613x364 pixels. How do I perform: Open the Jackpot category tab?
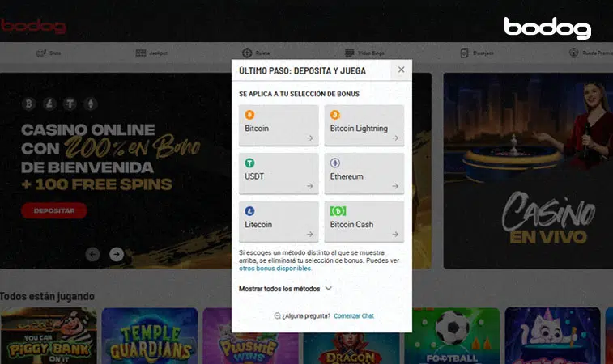[151, 53]
